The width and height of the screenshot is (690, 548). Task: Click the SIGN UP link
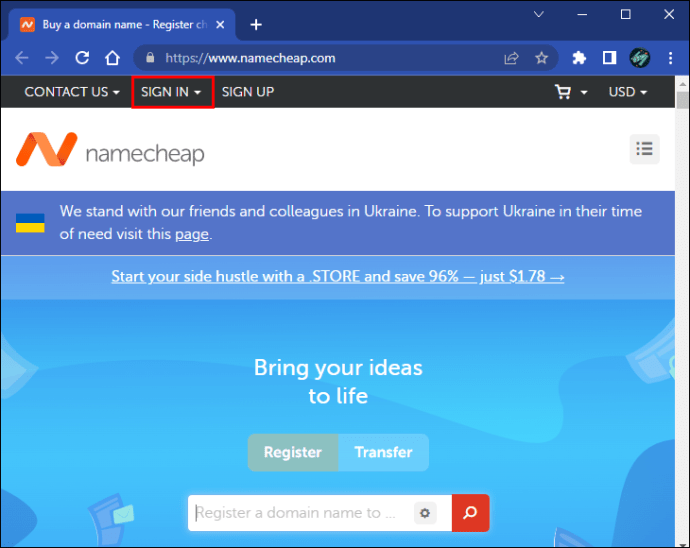[248, 92]
